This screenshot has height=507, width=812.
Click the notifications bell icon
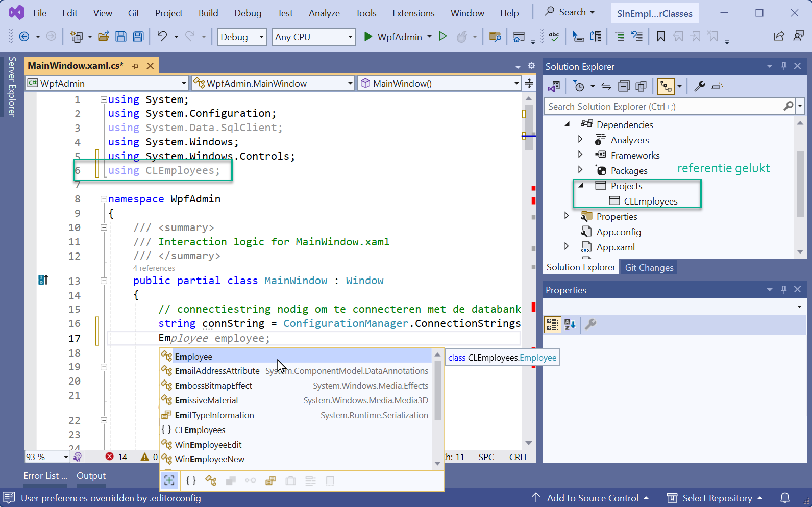[785, 498]
